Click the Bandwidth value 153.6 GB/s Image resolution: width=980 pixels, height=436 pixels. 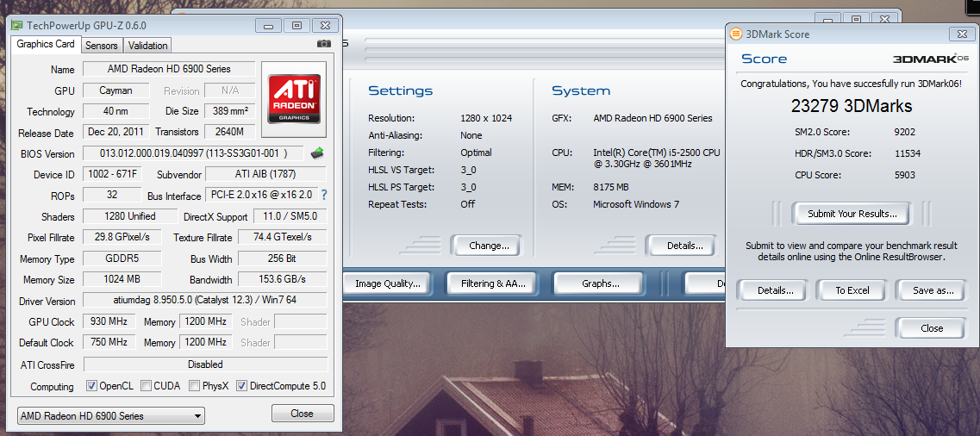pyautogui.click(x=283, y=279)
